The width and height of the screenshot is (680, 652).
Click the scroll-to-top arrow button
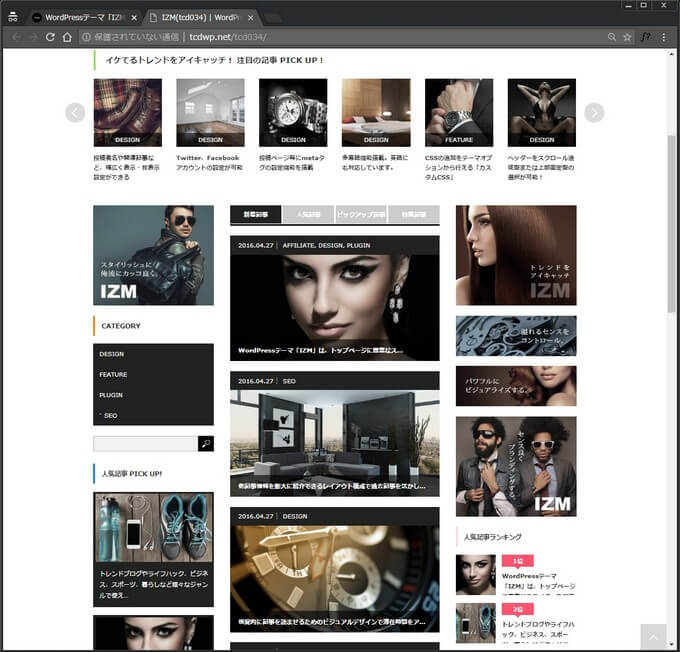point(652,637)
